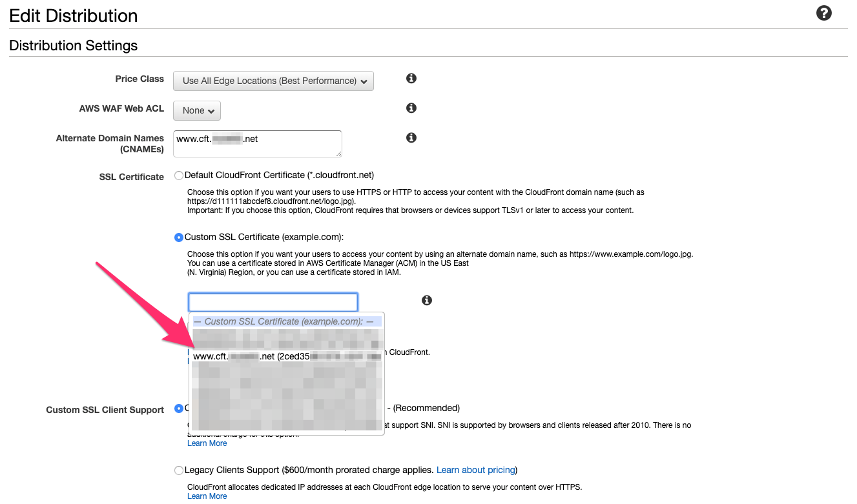This screenshot has width=857, height=504.
Task: Show info for Price Class setting
Action: (x=411, y=78)
